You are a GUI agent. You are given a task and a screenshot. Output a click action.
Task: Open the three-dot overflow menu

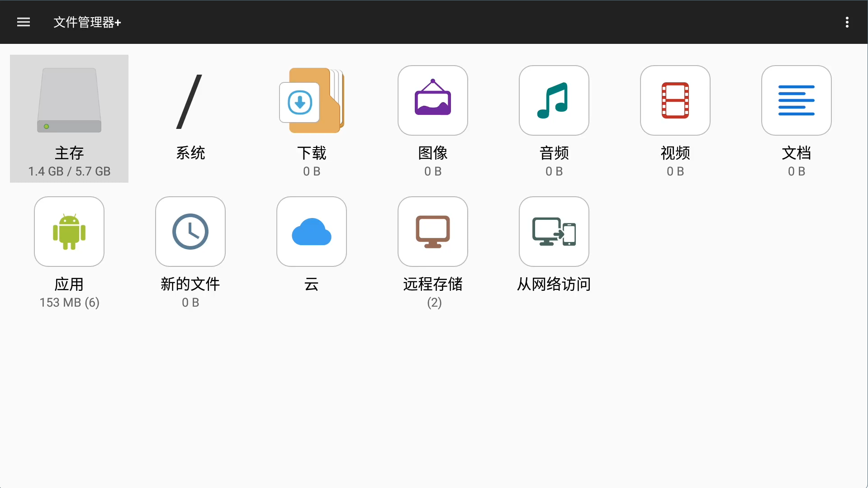point(847,22)
